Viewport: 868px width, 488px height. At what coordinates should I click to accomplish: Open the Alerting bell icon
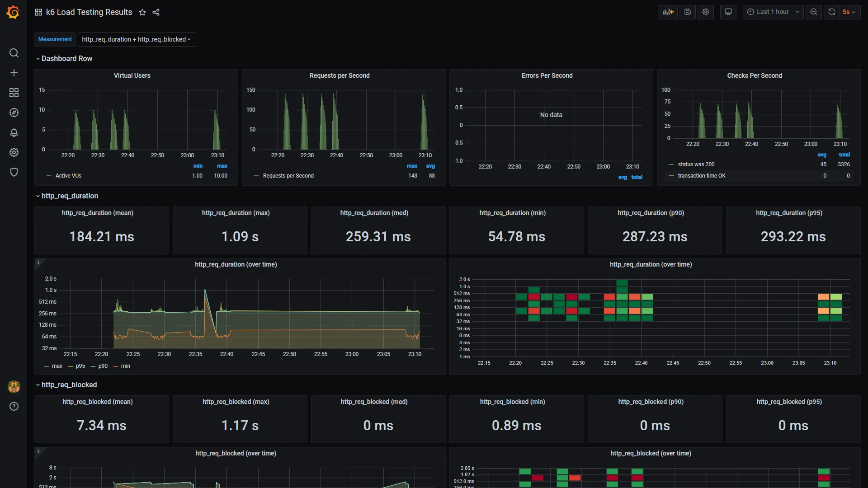[14, 132]
